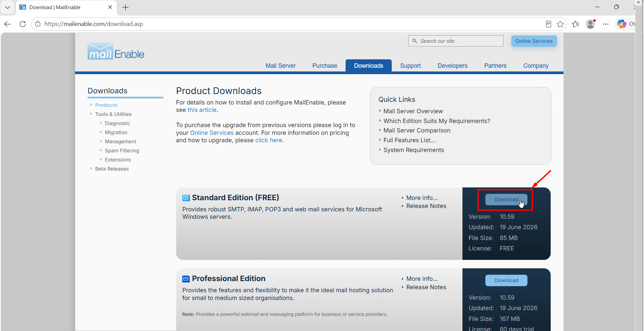Open the browser profile avatar
This screenshot has width=644, height=331.
590,24
